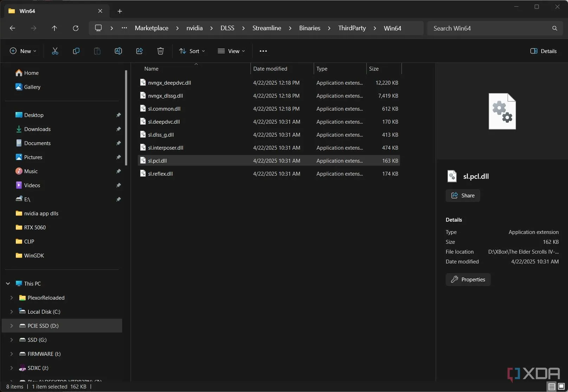Expand the Local Disk (C:) tree node
Viewport: 568px width, 392px height.
[x=12, y=312]
